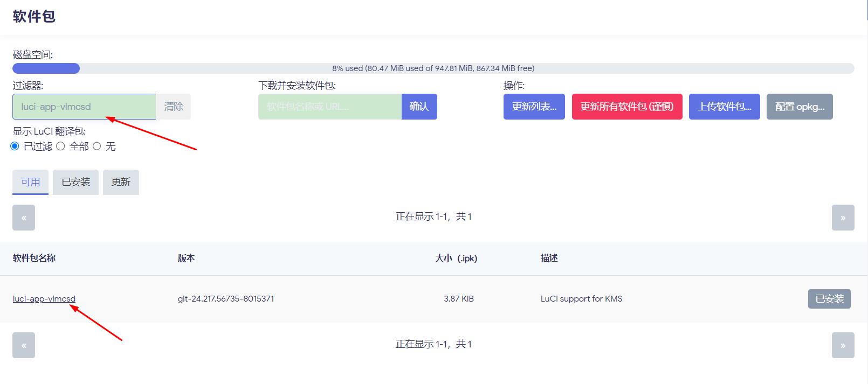Switch to the 更新 tab
Viewport: 868px width, 384px height.
coord(121,182)
